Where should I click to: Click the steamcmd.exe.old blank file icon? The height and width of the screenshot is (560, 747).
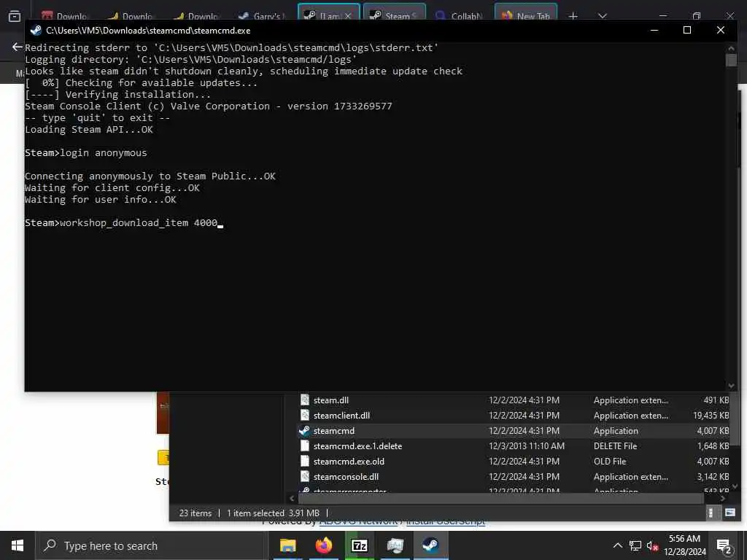tap(305, 462)
